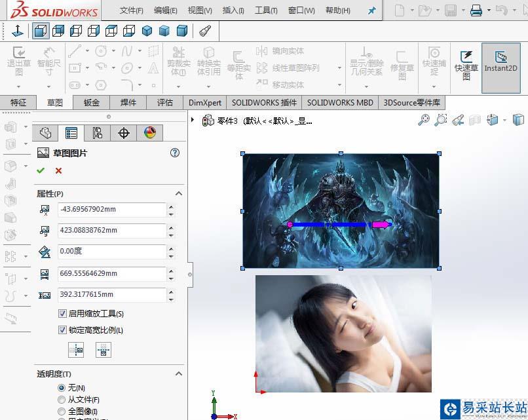528x420 pixels.
Task: Switch to the 3DSource零件库 tab
Action: pos(412,102)
